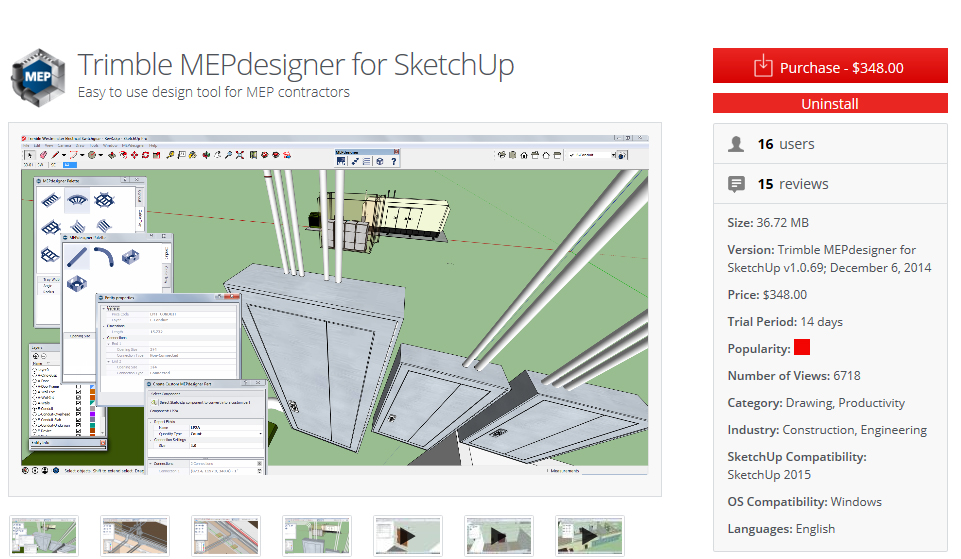Click the 'Languages: English' text
Image resolution: width=961 pixels, height=559 pixels.
pos(781,529)
